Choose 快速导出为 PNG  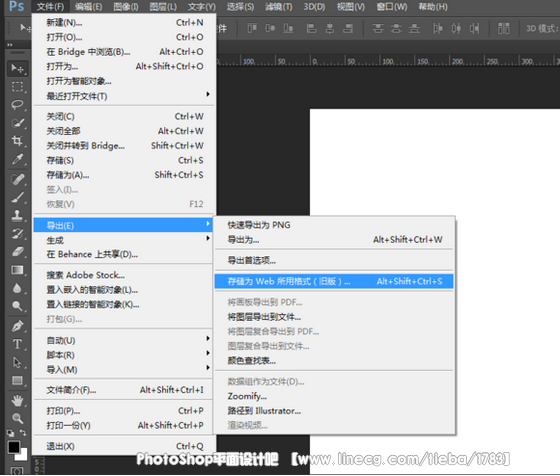coord(334,225)
